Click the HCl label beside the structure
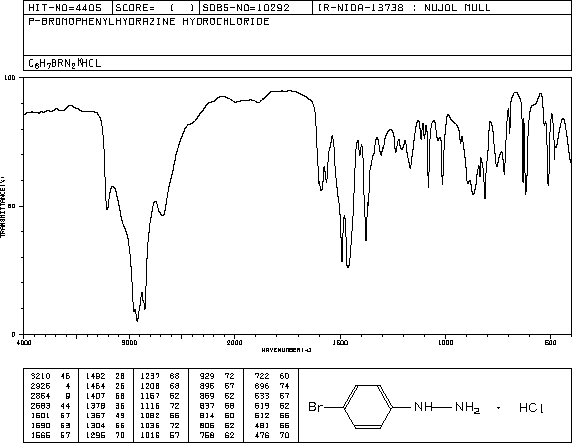This screenshot has height=443, width=572. click(531, 407)
